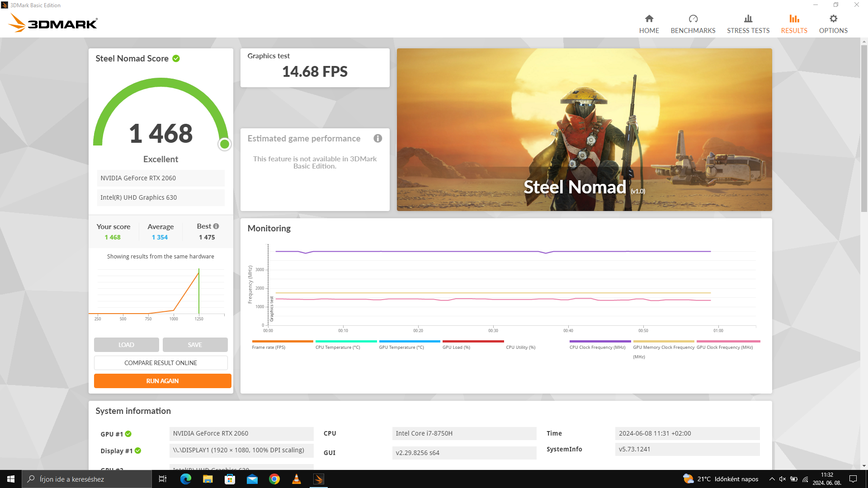The height and width of the screenshot is (488, 868).
Task: Switch to Options gear menu
Action: click(x=833, y=24)
